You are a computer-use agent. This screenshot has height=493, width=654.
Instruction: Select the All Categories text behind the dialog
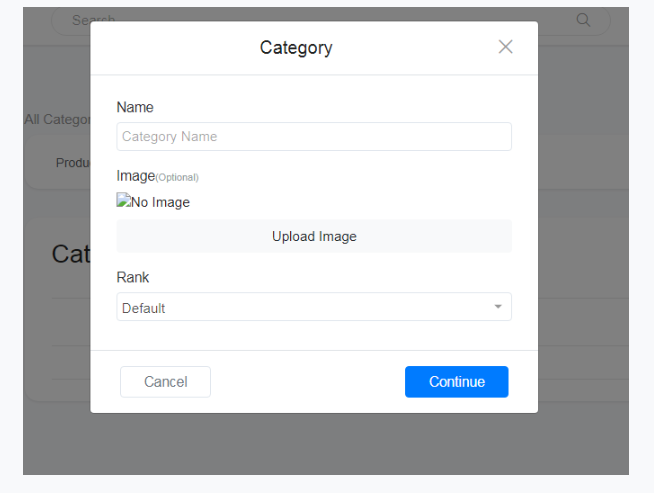[x=57, y=119]
